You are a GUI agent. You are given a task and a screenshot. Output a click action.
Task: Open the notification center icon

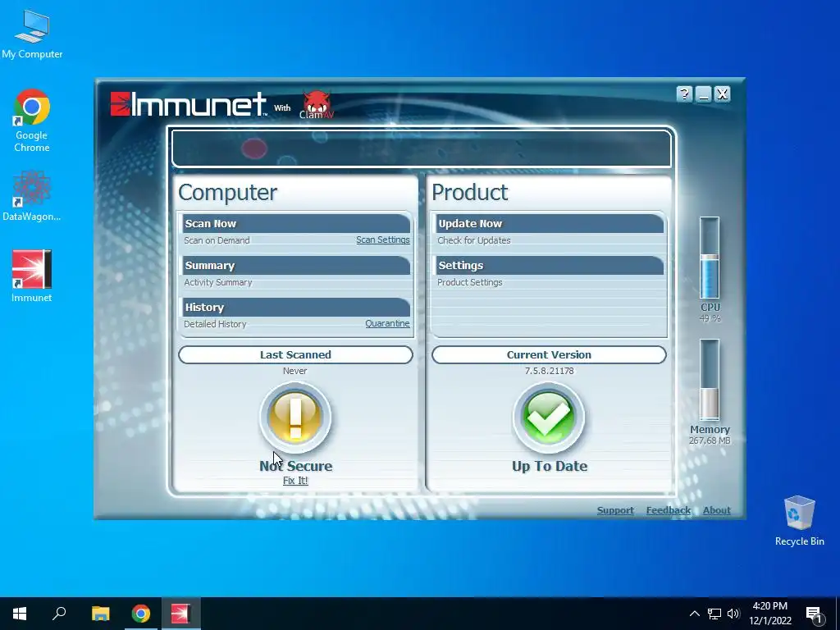coord(814,615)
